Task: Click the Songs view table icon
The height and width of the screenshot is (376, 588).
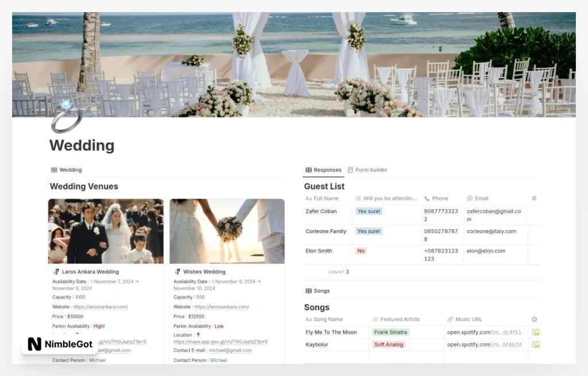Action: (x=308, y=291)
